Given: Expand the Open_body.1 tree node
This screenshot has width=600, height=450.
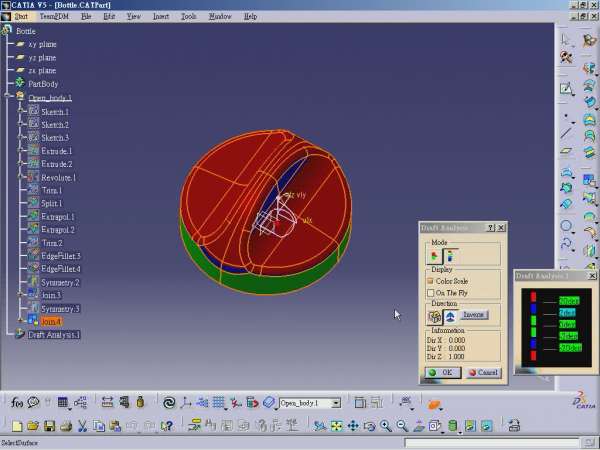Looking at the screenshot, I should click(8, 96).
